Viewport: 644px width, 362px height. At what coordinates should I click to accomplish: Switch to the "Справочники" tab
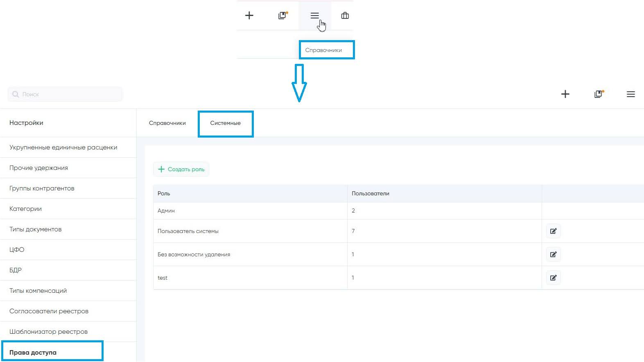pyautogui.click(x=167, y=123)
